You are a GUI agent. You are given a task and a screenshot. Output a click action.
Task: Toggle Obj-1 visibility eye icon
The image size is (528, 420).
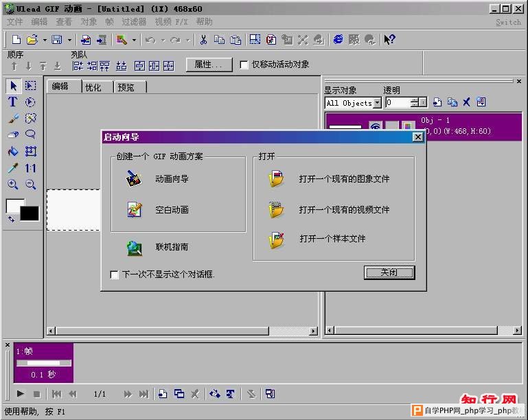pyautogui.click(x=376, y=126)
